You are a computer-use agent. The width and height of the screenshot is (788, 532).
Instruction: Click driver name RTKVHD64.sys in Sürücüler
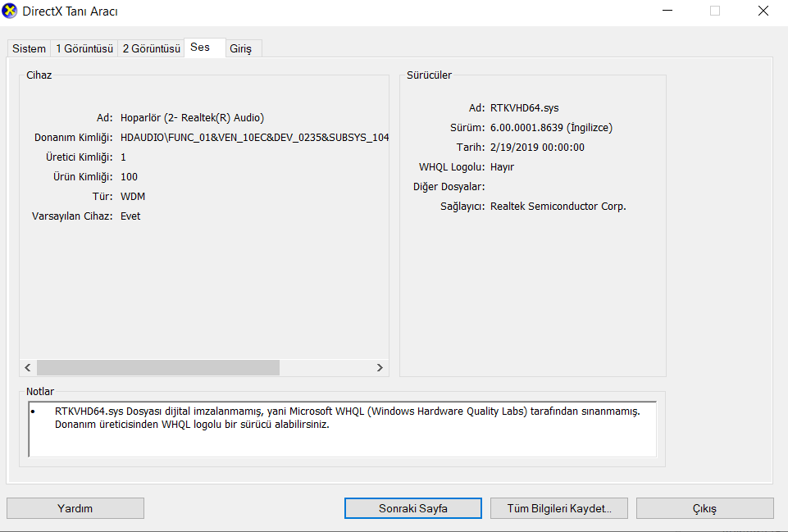[x=524, y=108]
